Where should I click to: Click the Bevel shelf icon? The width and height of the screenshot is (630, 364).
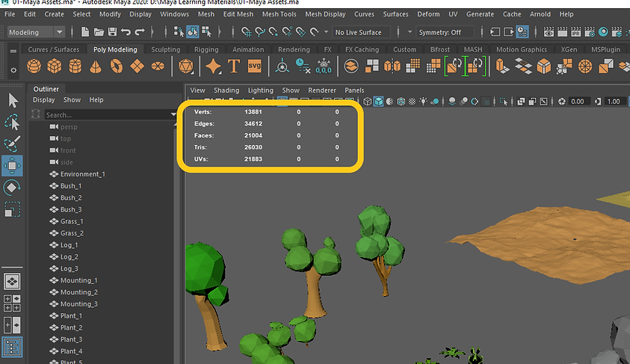[x=544, y=66]
